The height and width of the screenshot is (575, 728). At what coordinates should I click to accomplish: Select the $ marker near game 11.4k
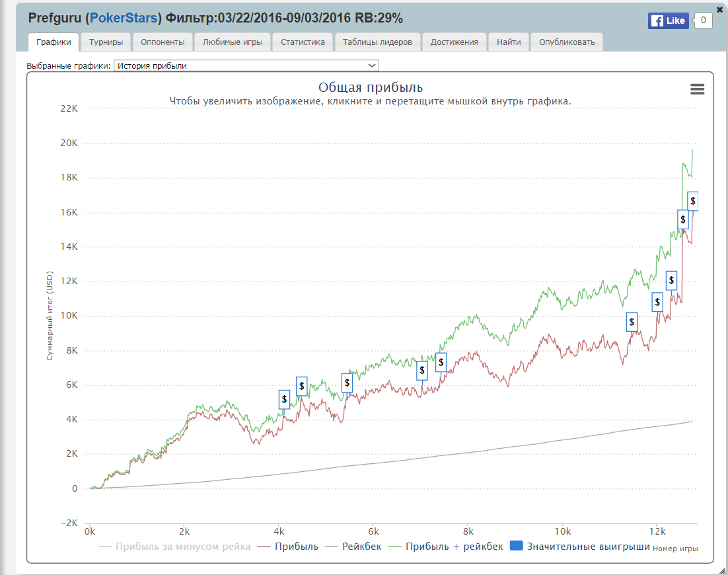pyautogui.click(x=632, y=322)
